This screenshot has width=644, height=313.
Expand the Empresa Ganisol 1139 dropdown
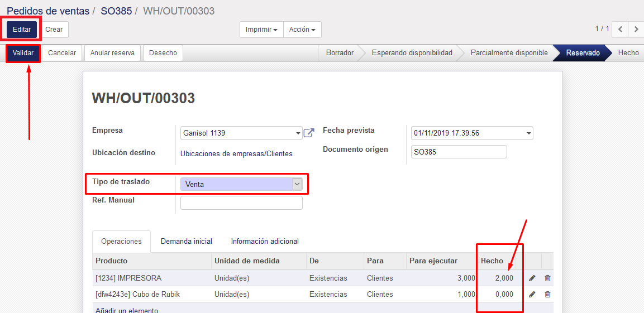point(298,133)
